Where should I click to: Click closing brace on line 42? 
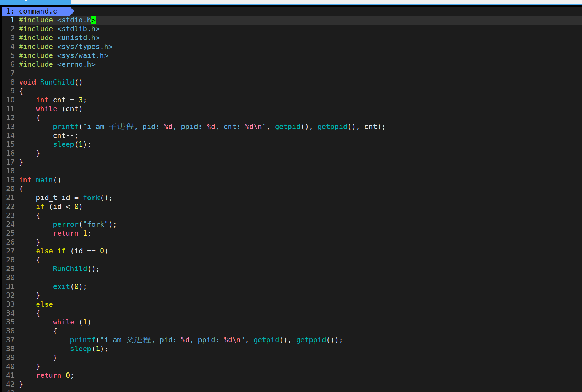tap(21, 384)
